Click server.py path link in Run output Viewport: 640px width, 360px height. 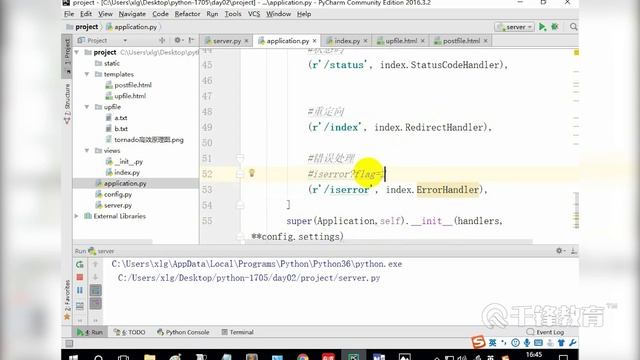tap(249, 278)
